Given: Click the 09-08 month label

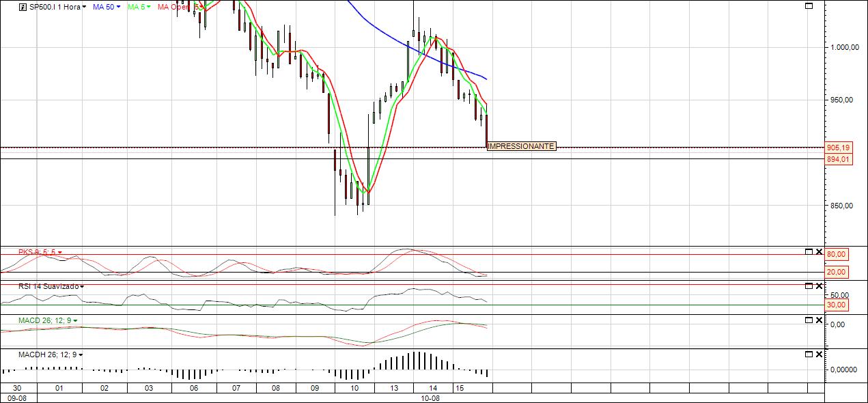Looking at the screenshot, I should 18,398.
